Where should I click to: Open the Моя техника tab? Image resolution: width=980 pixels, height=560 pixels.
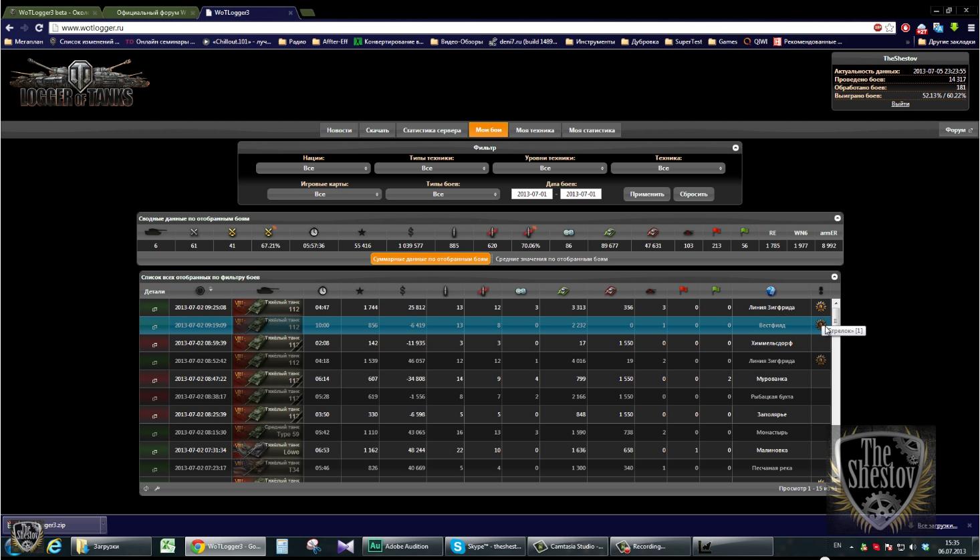point(535,130)
